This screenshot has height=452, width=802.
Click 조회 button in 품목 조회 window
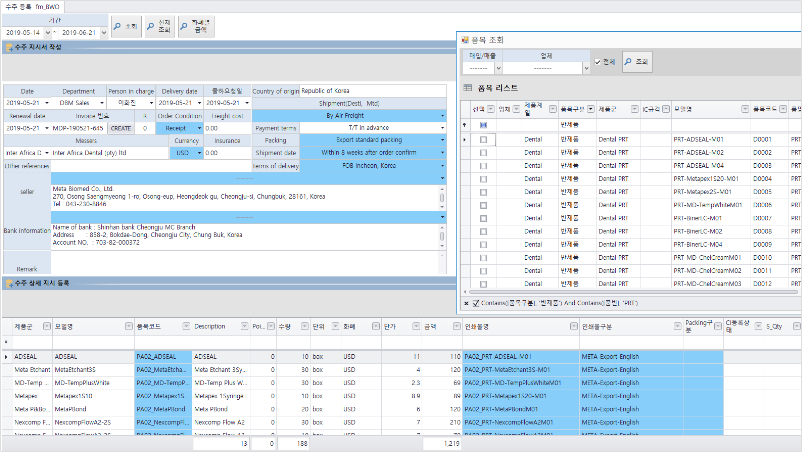tap(637, 62)
